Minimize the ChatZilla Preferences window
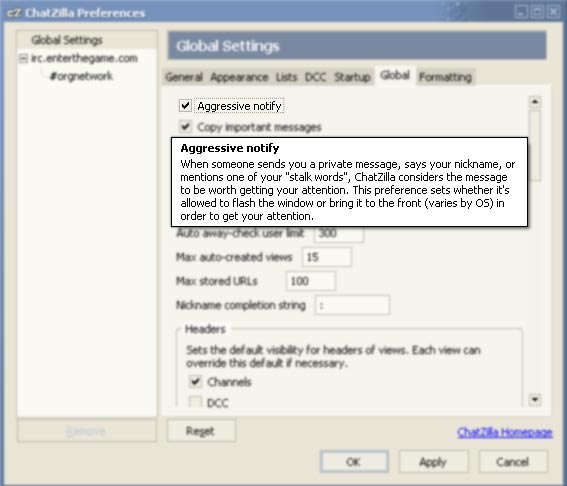The width and height of the screenshot is (567, 486). [521, 12]
